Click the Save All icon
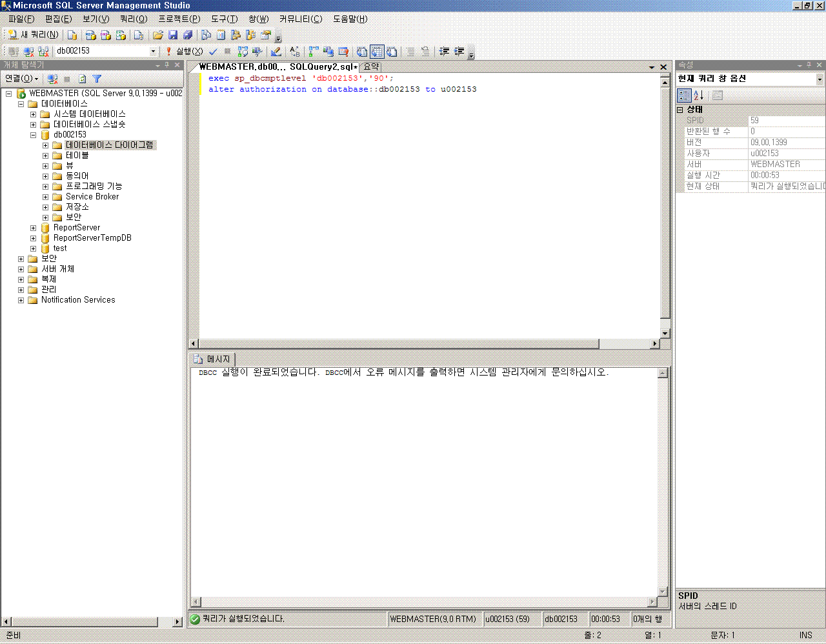Viewport: 826px width, 644px height. click(188, 35)
